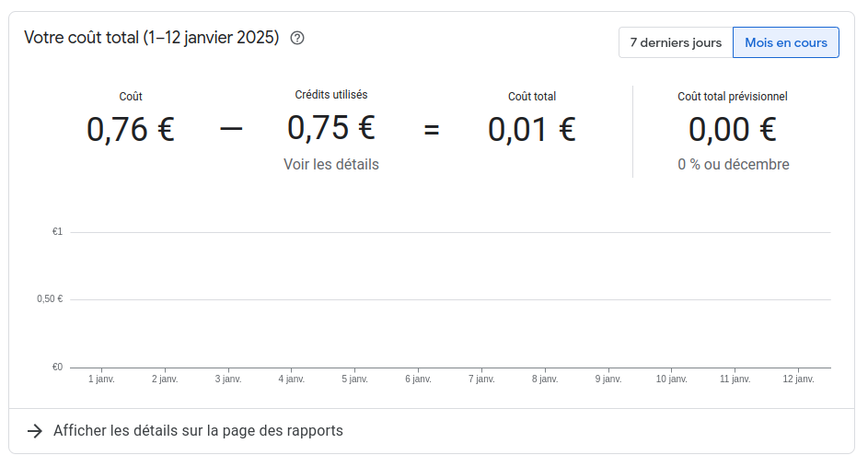The height and width of the screenshot is (467, 868).
Task: Click the Crédits utilisés label
Action: [x=331, y=95]
